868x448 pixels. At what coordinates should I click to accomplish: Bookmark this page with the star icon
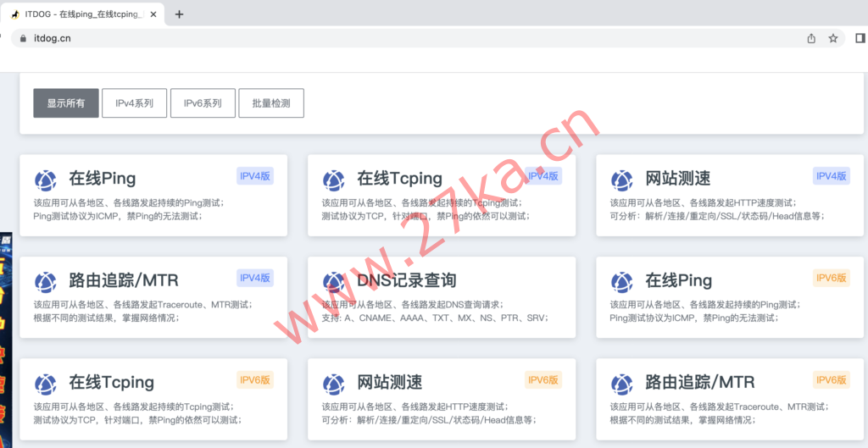pos(832,38)
